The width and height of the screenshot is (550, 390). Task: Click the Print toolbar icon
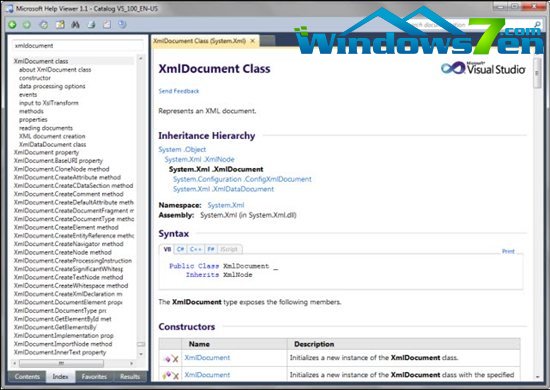pyautogui.click(x=92, y=25)
